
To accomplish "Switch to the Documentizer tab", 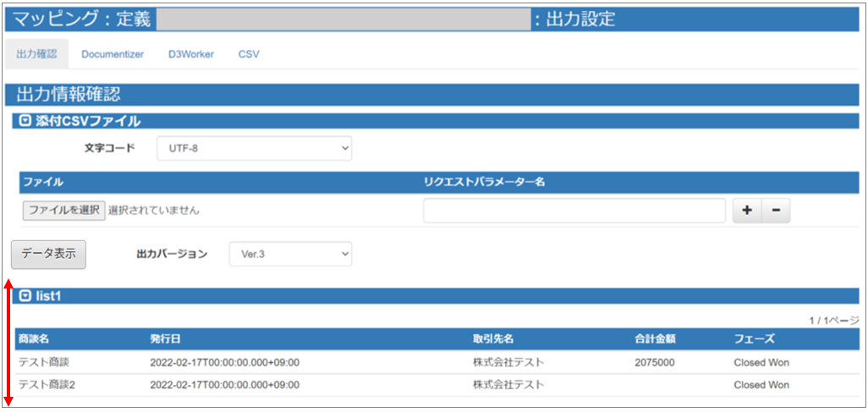I will [x=113, y=54].
